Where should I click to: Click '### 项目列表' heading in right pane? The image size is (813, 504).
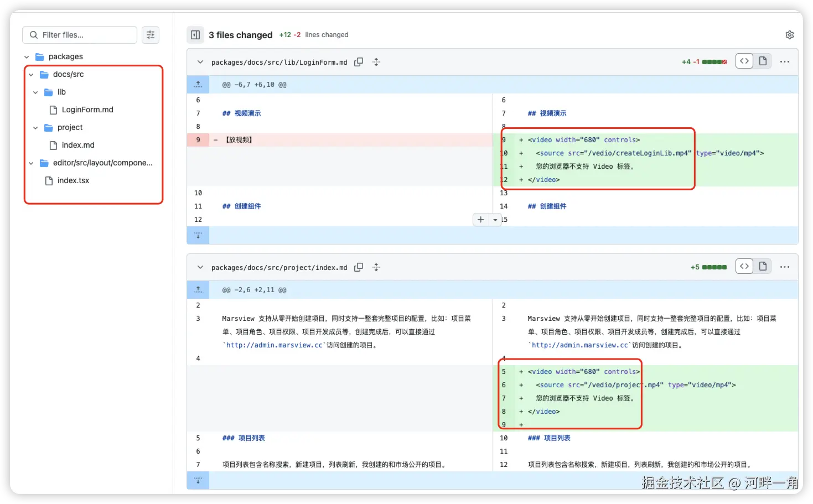[549, 438]
